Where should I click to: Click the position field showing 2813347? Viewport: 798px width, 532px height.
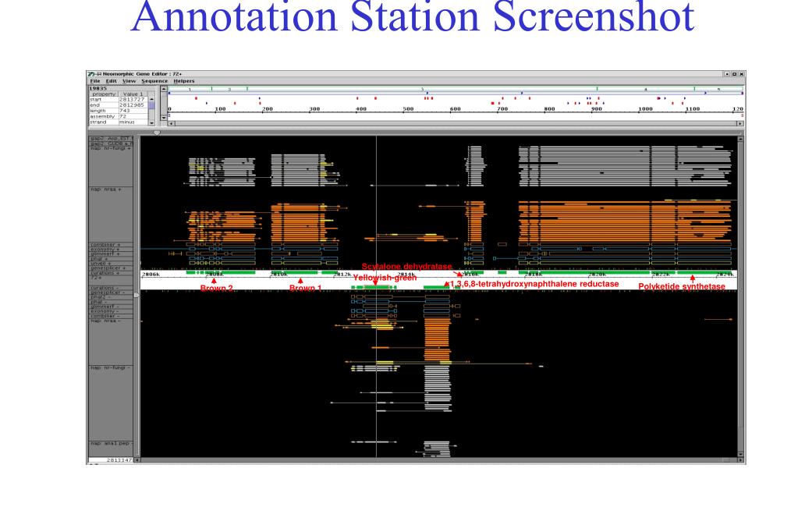pos(111,460)
